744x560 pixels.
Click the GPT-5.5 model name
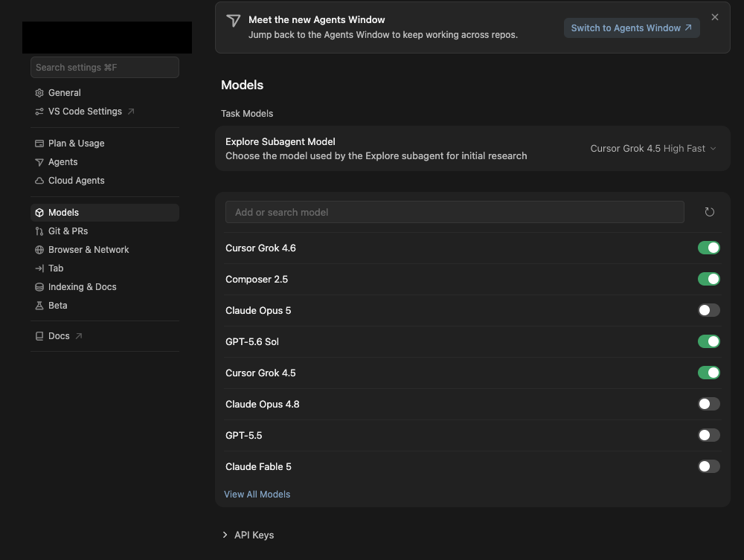[243, 435]
